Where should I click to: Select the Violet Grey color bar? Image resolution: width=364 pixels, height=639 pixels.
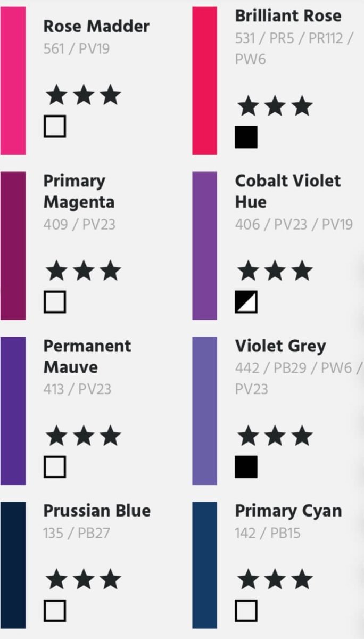coord(204,410)
